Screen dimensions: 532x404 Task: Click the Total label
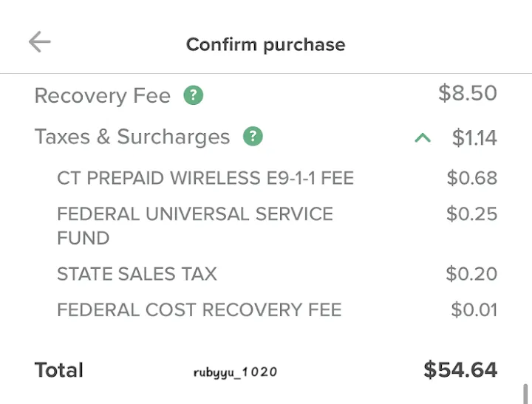[59, 370]
